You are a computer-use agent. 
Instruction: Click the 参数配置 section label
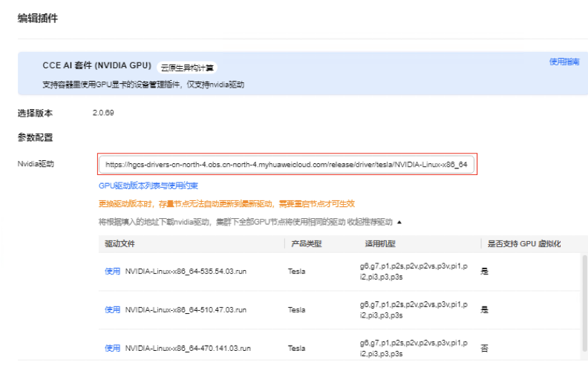(x=35, y=137)
